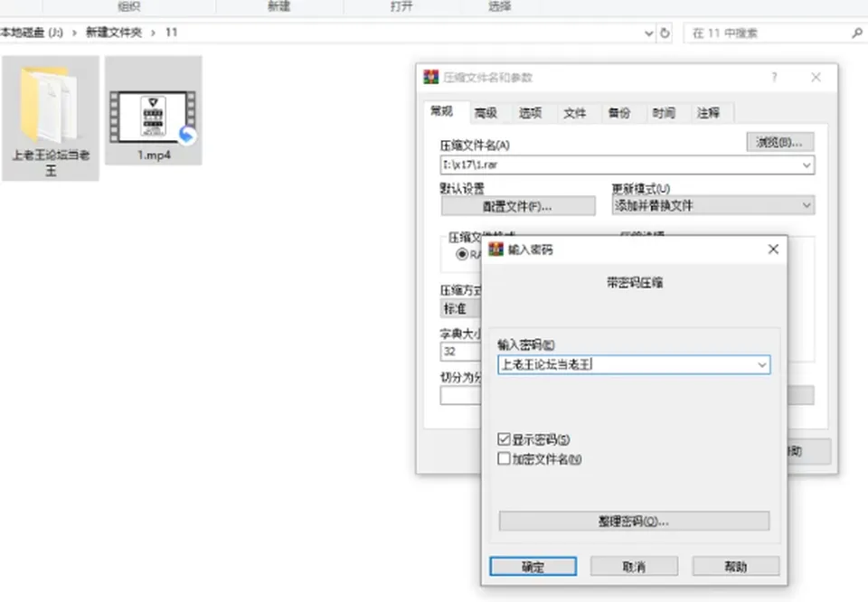The width and height of the screenshot is (868, 602).
Task: Show the 注释 tab
Action: [x=708, y=113]
